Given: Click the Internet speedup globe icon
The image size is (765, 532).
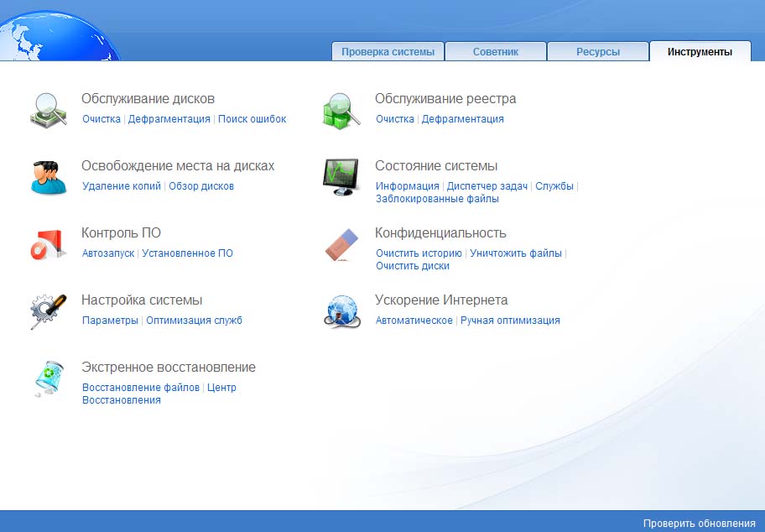Looking at the screenshot, I should point(341,311).
